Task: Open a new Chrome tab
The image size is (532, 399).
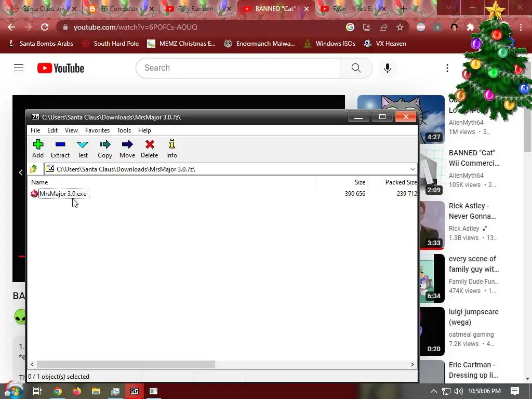Action: [x=403, y=9]
